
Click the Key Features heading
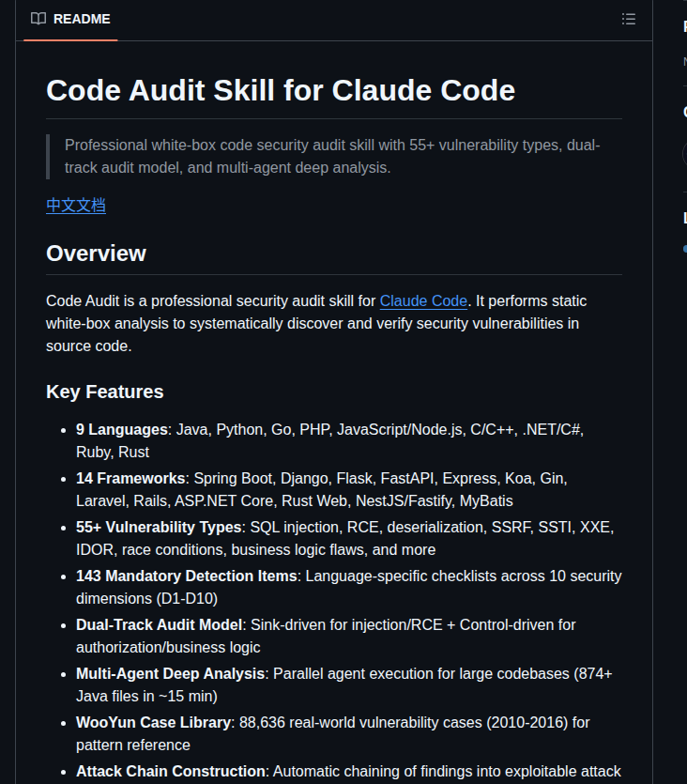pyautogui.click(x=104, y=392)
